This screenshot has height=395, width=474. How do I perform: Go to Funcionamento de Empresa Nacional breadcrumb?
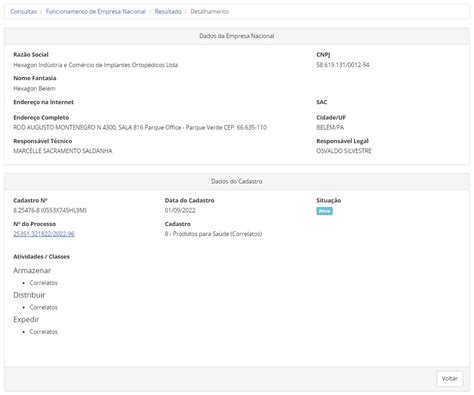96,12
